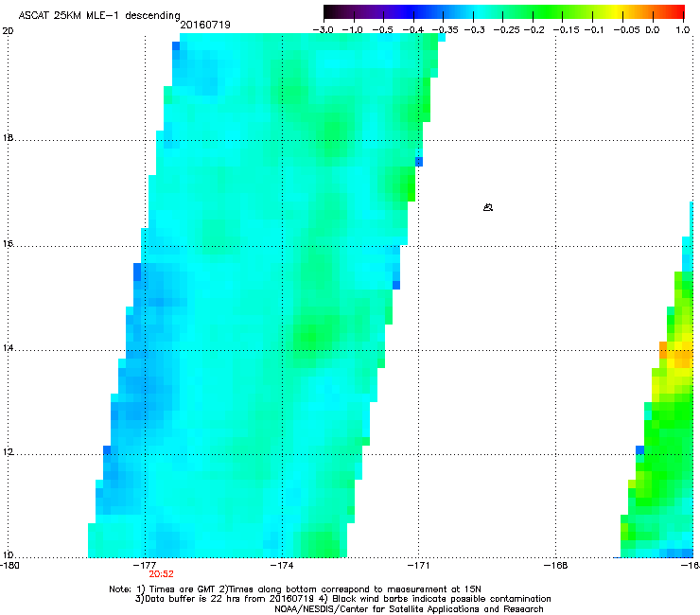Click the color bar label "-3.0"

tap(323, 30)
